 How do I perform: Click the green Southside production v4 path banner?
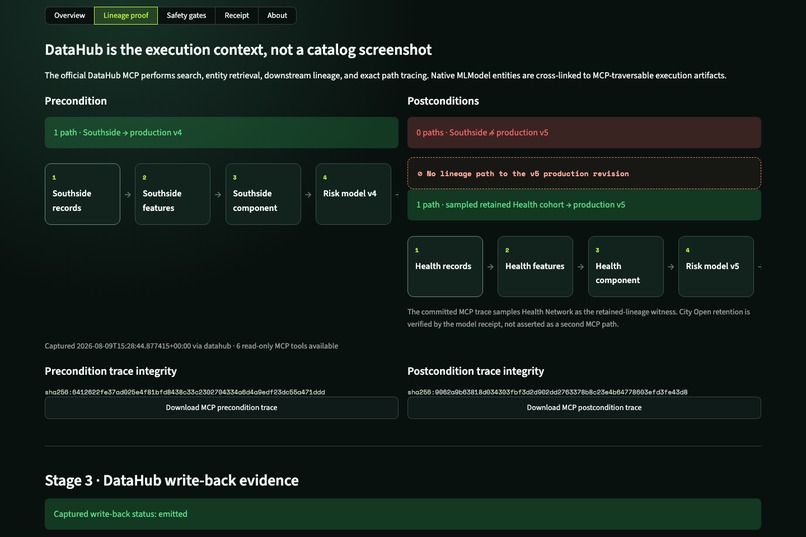222,133
